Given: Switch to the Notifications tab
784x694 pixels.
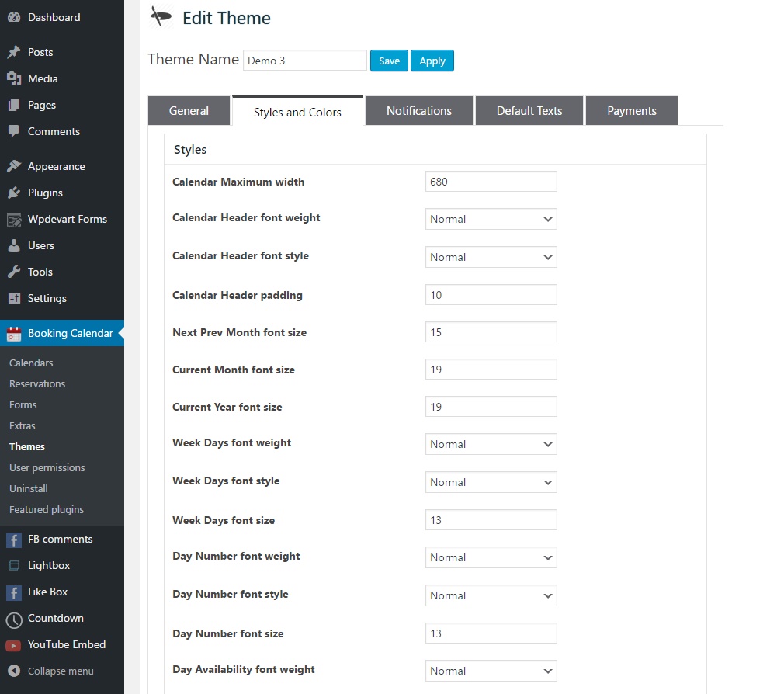Looking at the screenshot, I should pyautogui.click(x=418, y=111).
